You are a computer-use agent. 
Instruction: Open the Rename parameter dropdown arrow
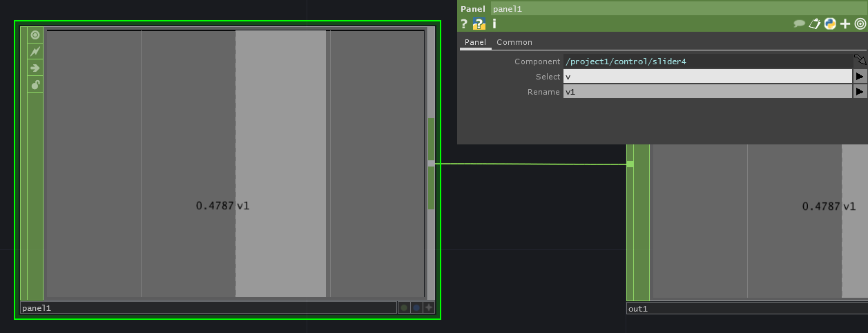[x=860, y=91]
